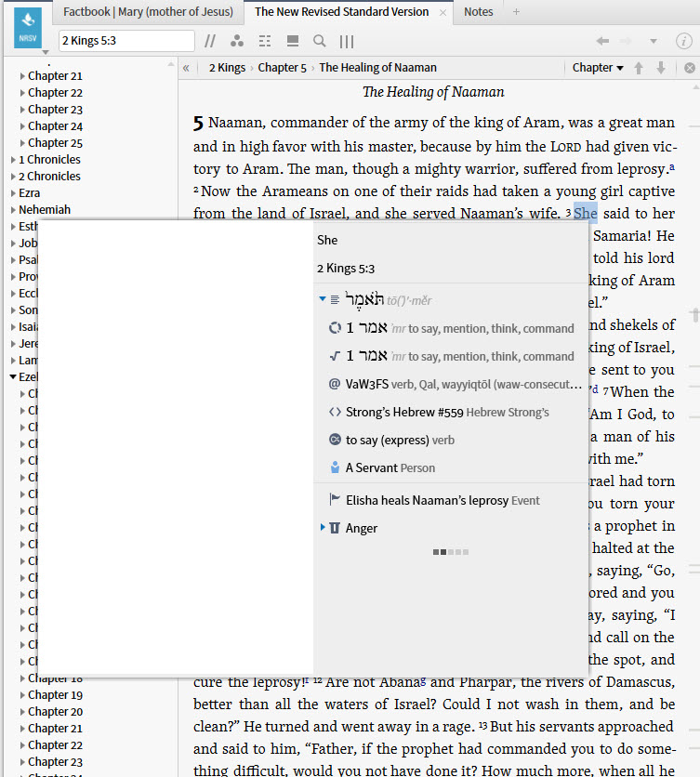
Task: Select Chapter 23 near top of contents
Action: click(55, 110)
